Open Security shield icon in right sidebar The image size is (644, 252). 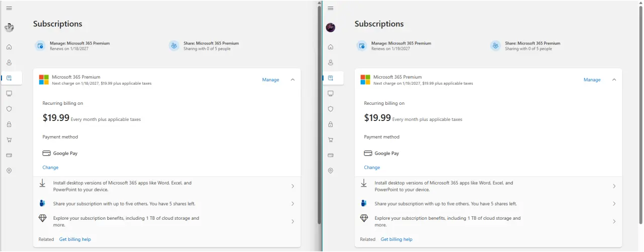pyautogui.click(x=331, y=108)
